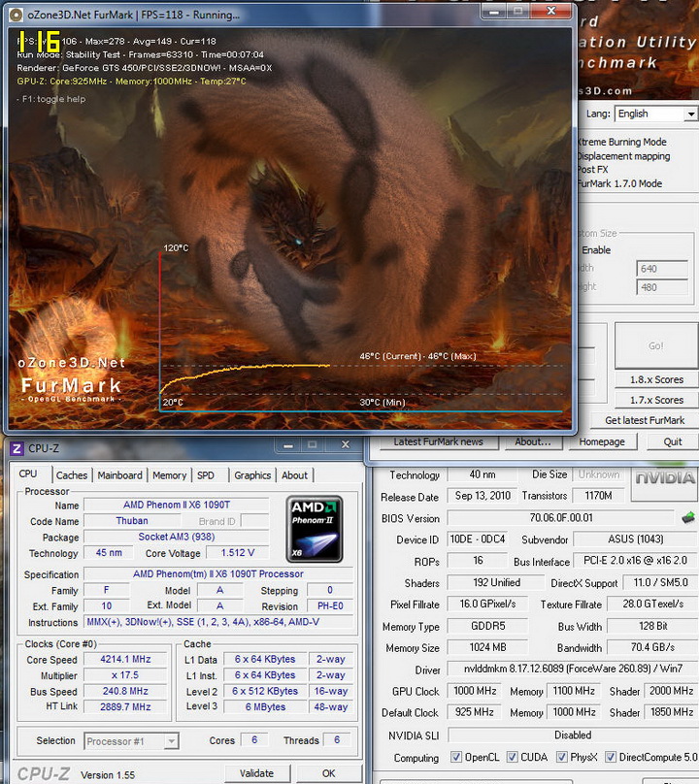Click the GPU Clock value 1000 MHz
Viewport: 699px width, 784px height.
475,691
